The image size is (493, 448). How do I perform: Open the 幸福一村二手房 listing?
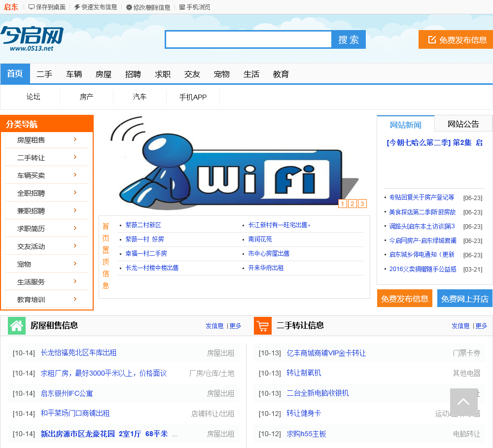146,253
